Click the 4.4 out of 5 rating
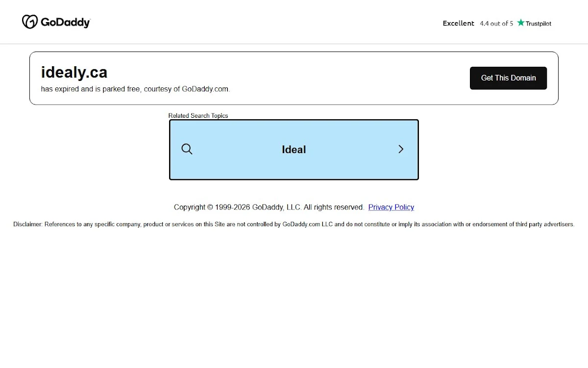The image size is (588, 368). (x=496, y=23)
